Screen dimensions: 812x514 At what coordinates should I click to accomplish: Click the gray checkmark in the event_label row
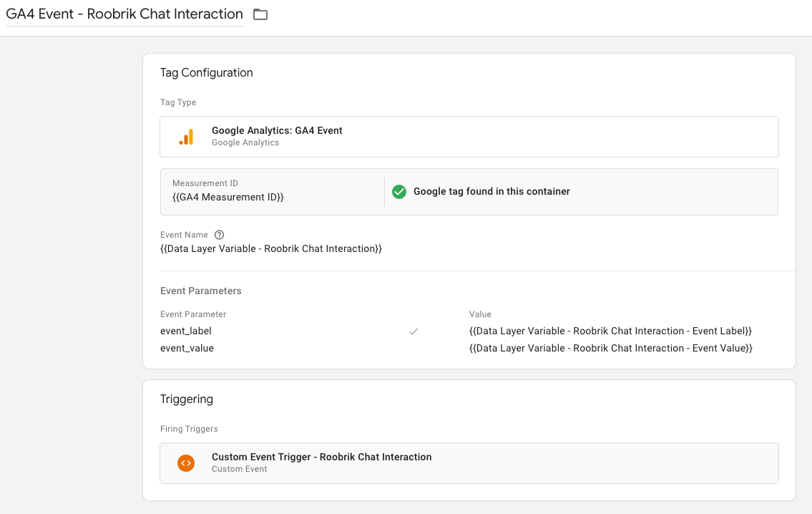(x=413, y=331)
